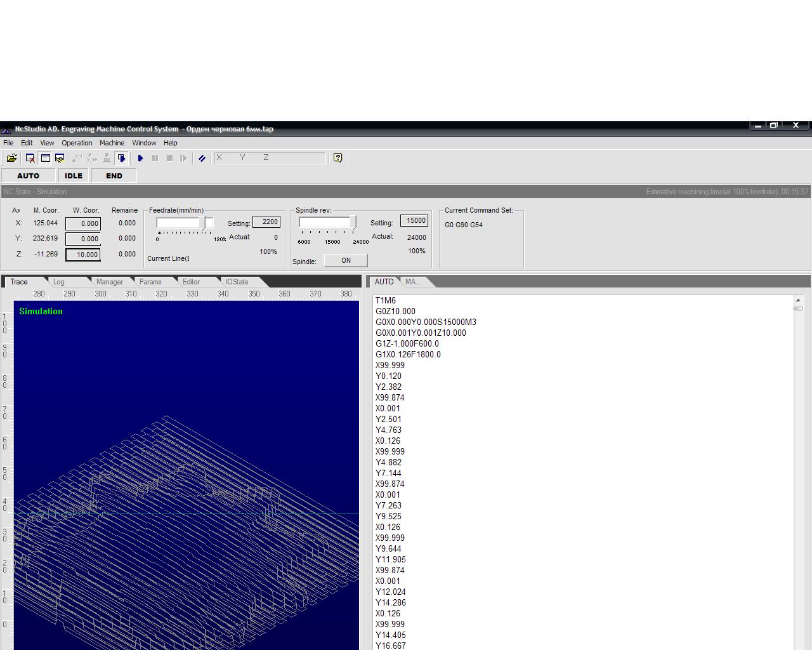The width and height of the screenshot is (812, 650).
Task: Open the Operation menu
Action: (x=77, y=143)
